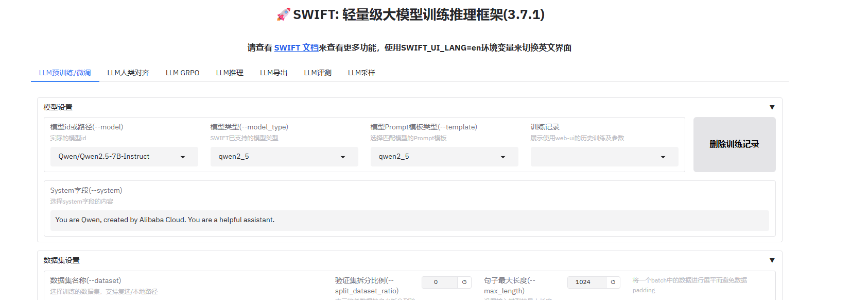
Task: Click the 选择匹配模型的Prompt模板 hint text
Action: [408, 138]
